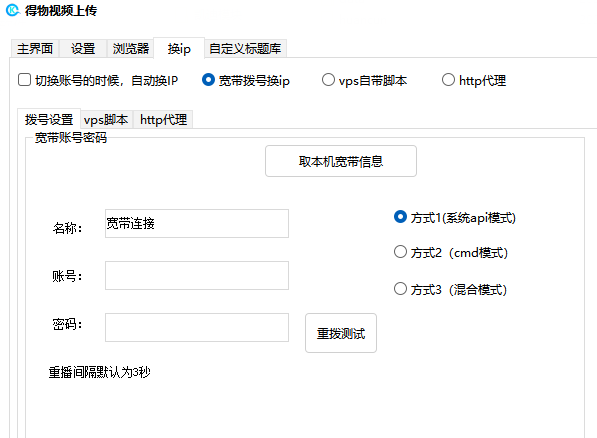Click the 重拨测试 button

(341, 333)
